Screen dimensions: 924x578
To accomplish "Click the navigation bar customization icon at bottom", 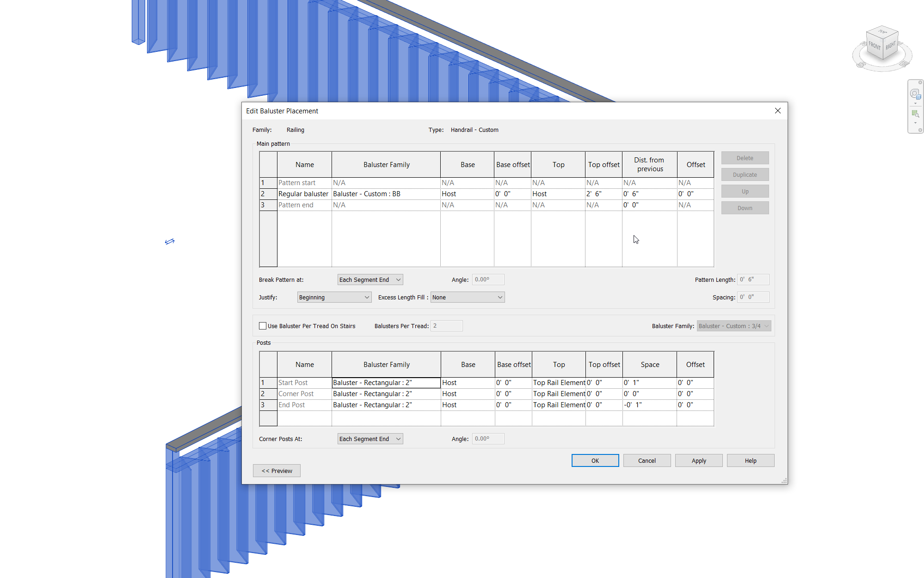I will click(x=920, y=130).
